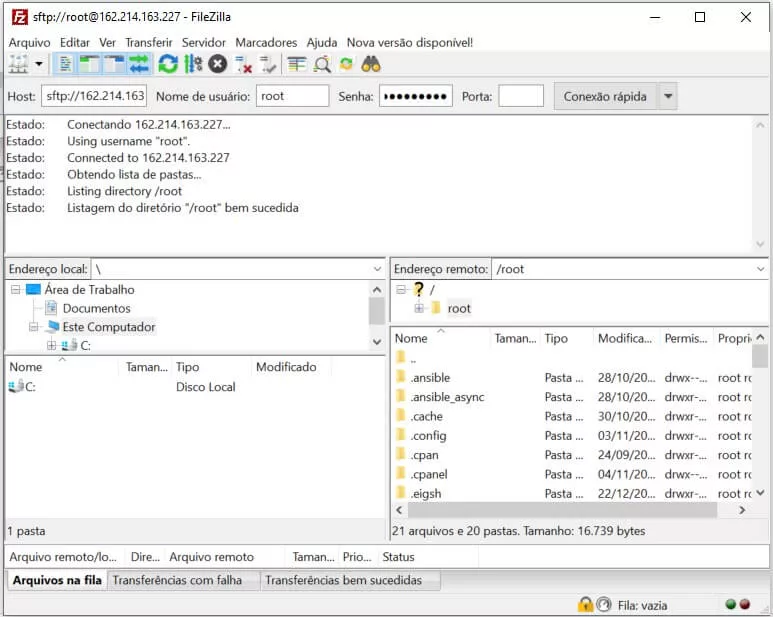Collapse the remote / root node
Viewport: 773px width, 617px height.
(401, 289)
